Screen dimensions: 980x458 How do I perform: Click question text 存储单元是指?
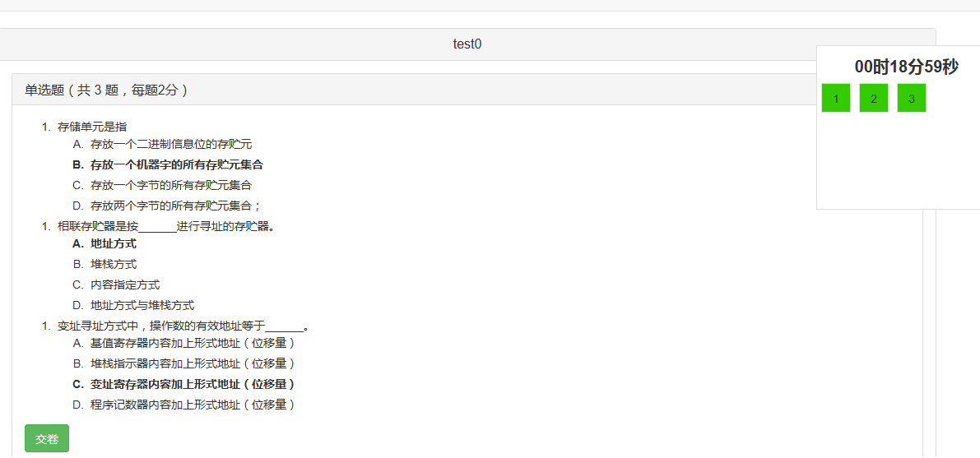[x=92, y=127]
